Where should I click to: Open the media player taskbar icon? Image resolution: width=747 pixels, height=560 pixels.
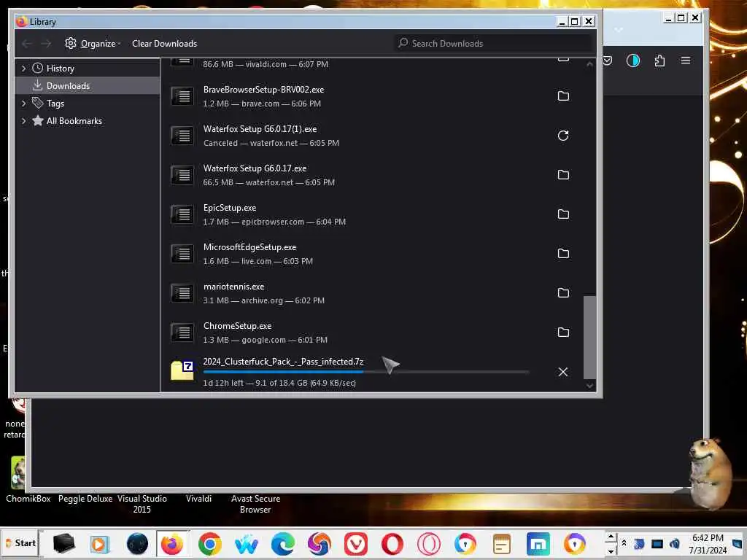coord(99,544)
